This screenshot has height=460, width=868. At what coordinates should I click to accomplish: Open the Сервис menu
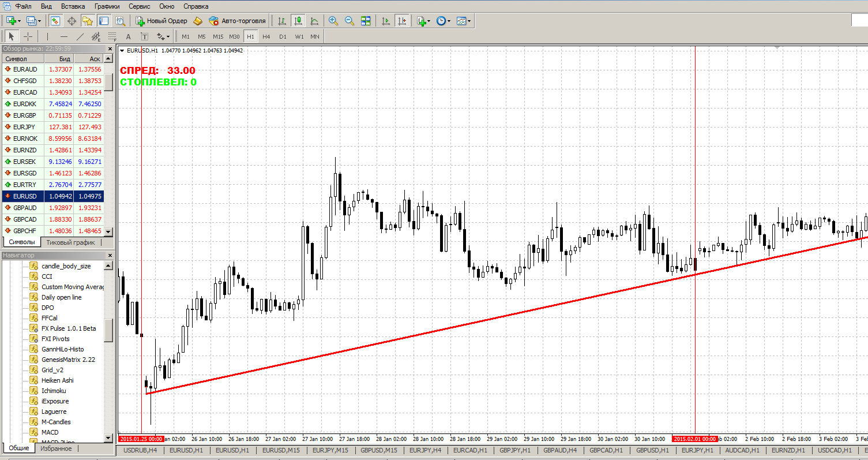pyautogui.click(x=140, y=6)
